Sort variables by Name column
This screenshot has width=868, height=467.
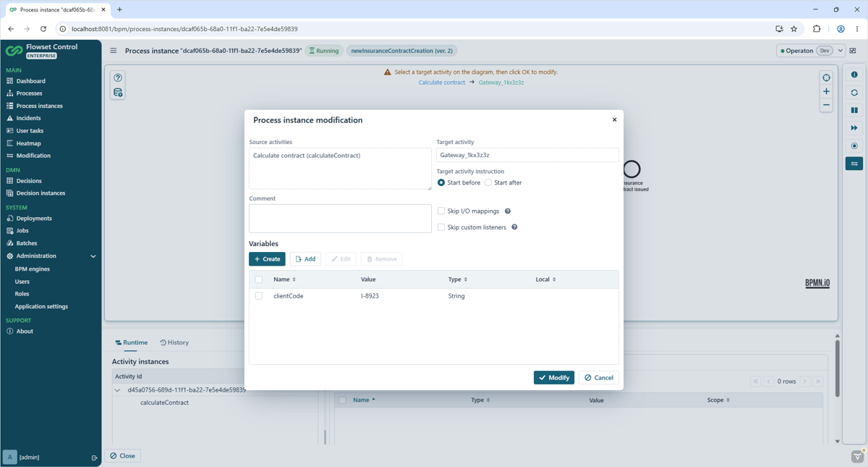284,279
